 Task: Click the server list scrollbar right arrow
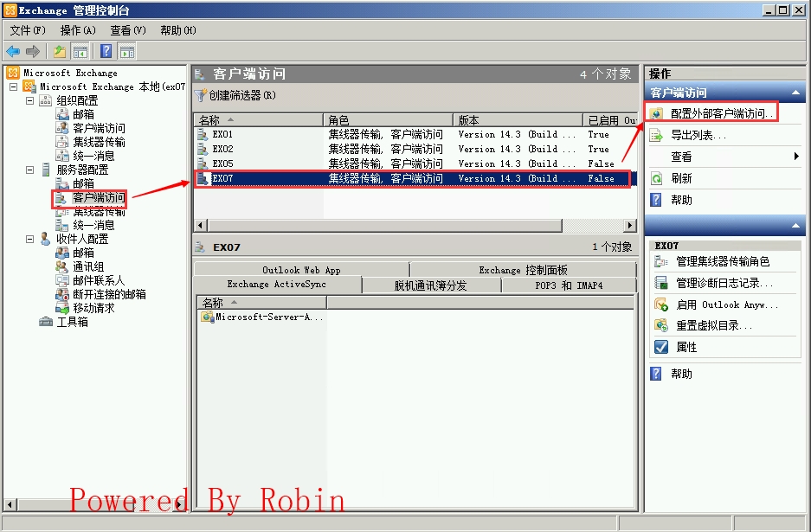coord(630,226)
